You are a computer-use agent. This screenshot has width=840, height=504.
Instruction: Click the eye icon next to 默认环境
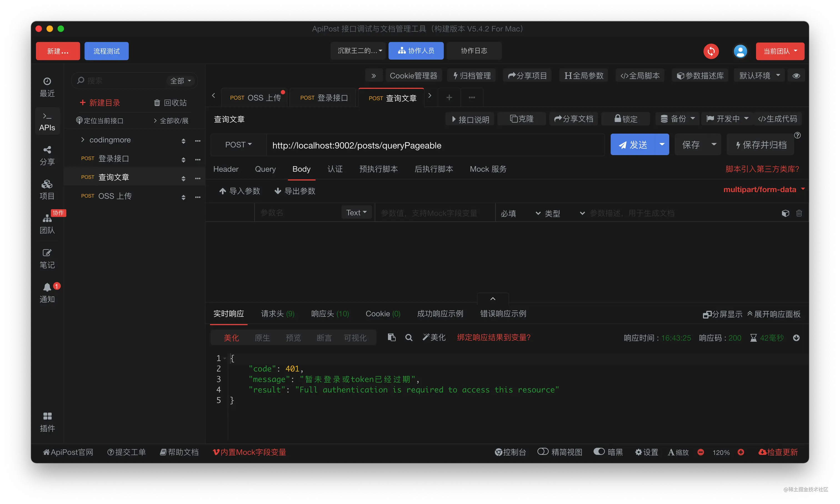(796, 75)
